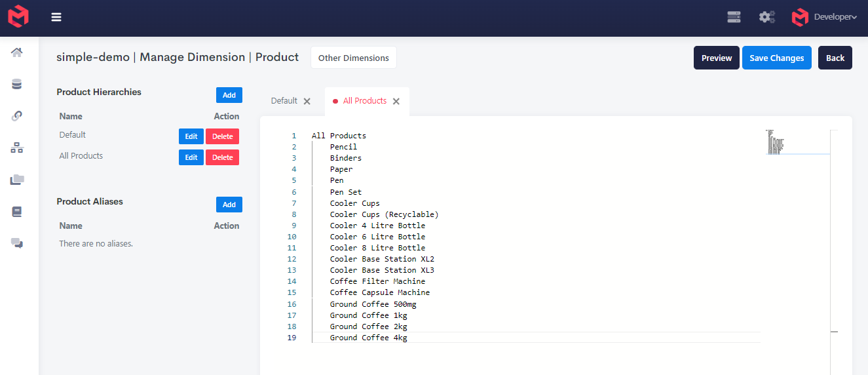Image resolution: width=868 pixels, height=375 pixels.
Task: Click the 'Pen Set' line in editor
Action: 346,192
